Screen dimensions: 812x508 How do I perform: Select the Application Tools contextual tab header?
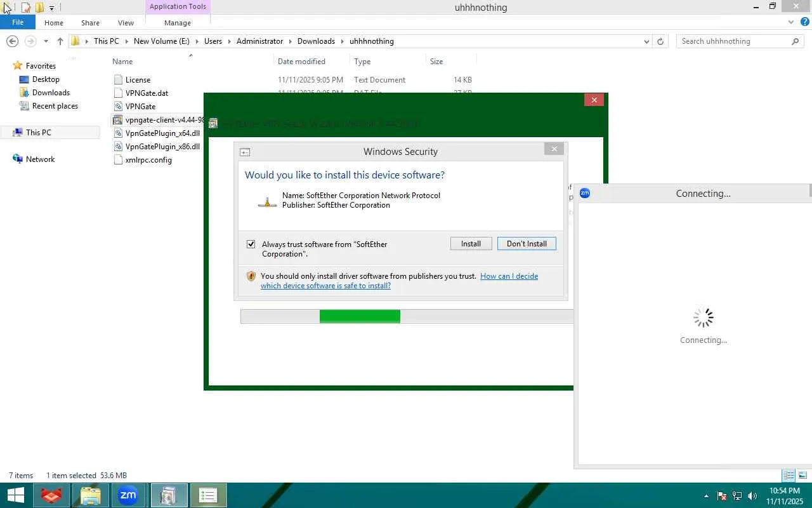[x=178, y=6]
